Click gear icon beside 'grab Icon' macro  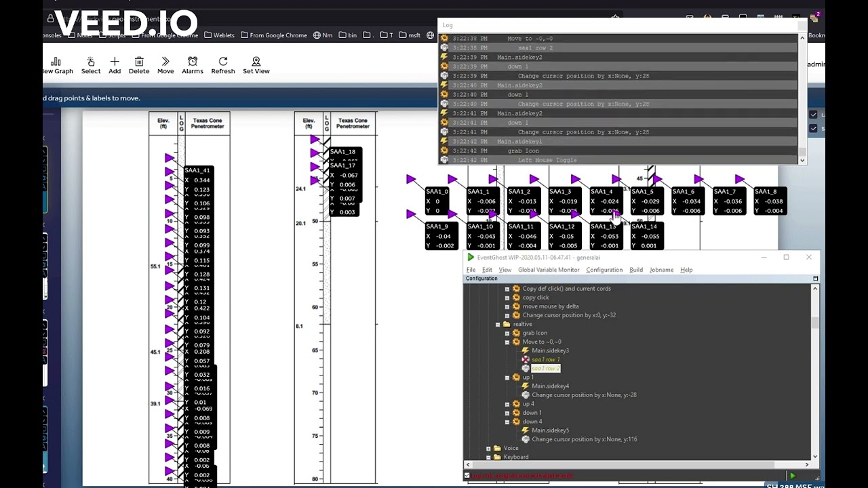(516, 333)
